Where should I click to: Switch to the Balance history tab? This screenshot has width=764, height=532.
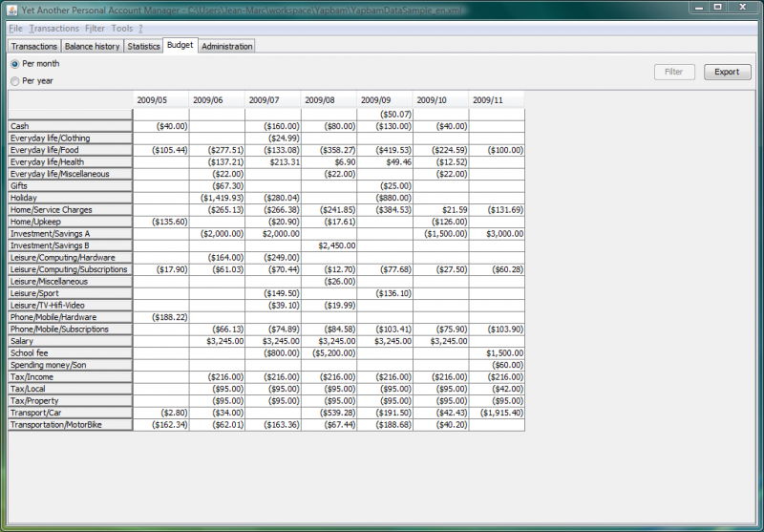[92, 46]
